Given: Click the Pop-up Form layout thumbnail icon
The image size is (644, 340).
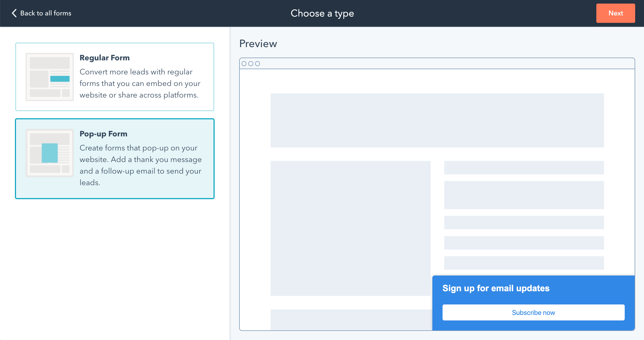Looking at the screenshot, I should [50, 153].
